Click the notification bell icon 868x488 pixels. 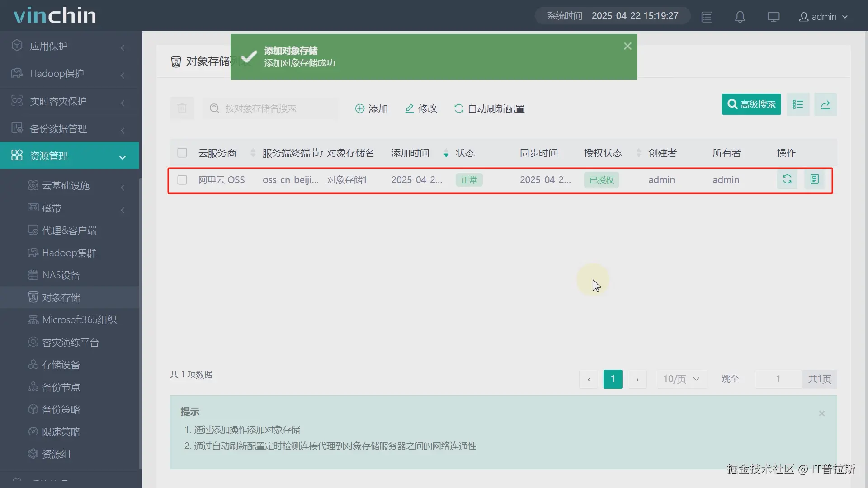[740, 17]
